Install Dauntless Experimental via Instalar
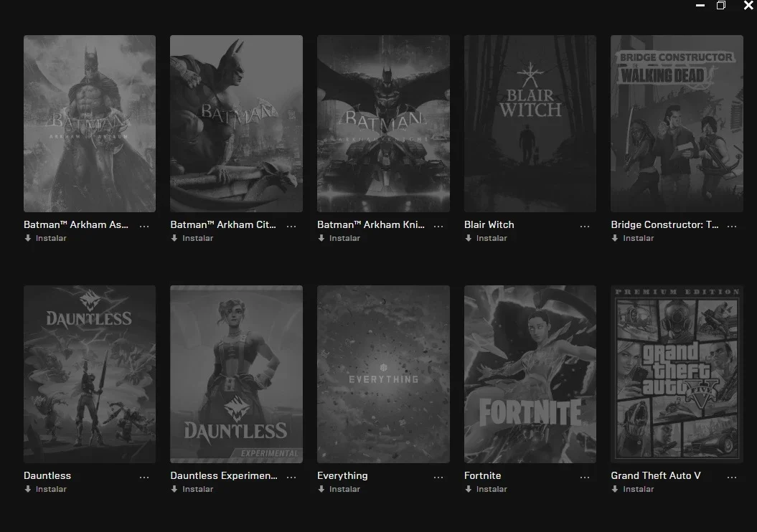This screenshot has height=532, width=757. (x=192, y=489)
